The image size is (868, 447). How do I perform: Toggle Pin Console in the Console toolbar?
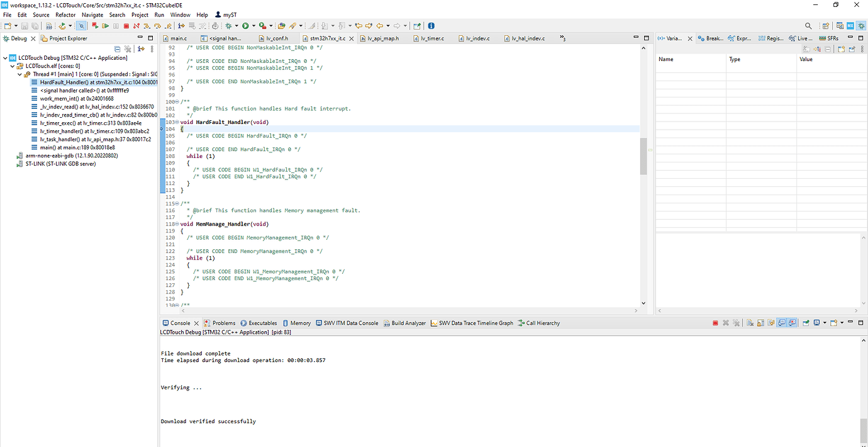click(806, 322)
